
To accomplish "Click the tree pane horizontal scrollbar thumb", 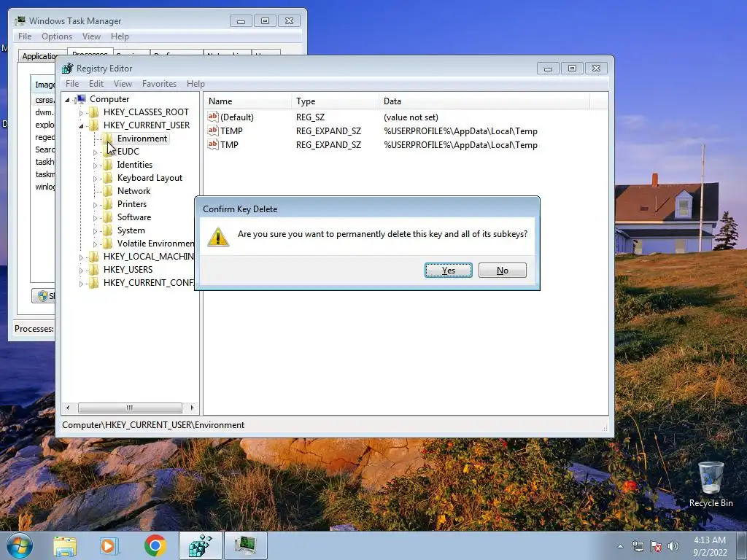I will point(130,408).
